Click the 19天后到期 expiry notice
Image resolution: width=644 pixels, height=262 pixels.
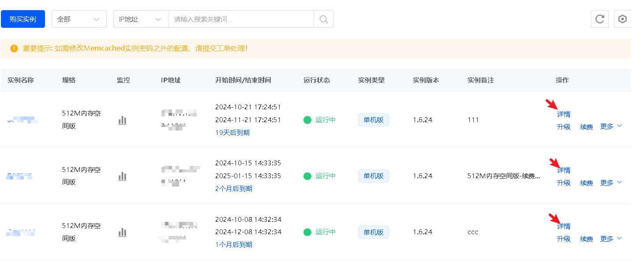[x=232, y=132]
